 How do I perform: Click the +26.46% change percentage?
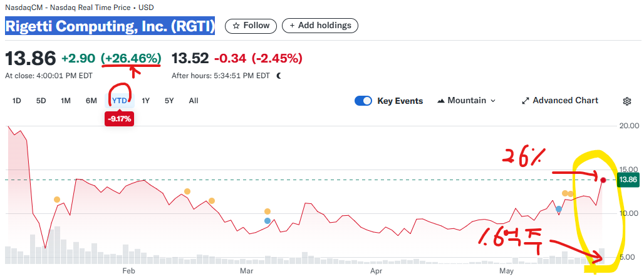point(132,59)
